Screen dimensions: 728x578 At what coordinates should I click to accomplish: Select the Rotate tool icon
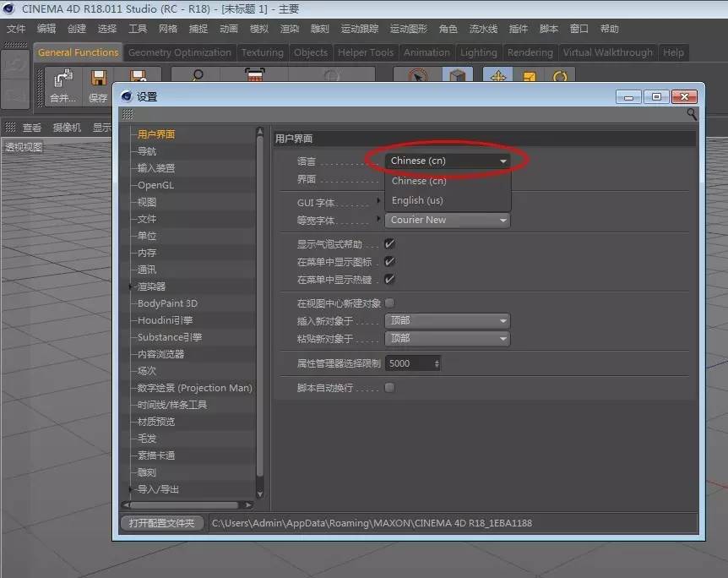coord(560,76)
